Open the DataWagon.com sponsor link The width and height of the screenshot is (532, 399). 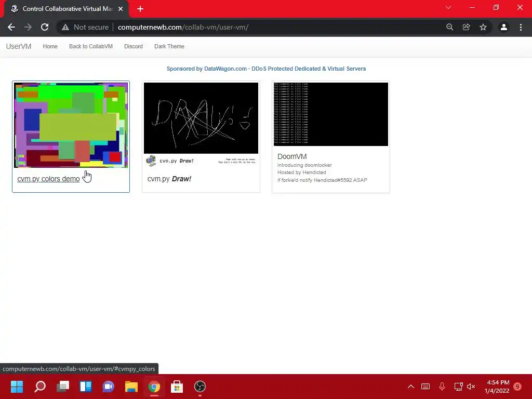click(267, 69)
